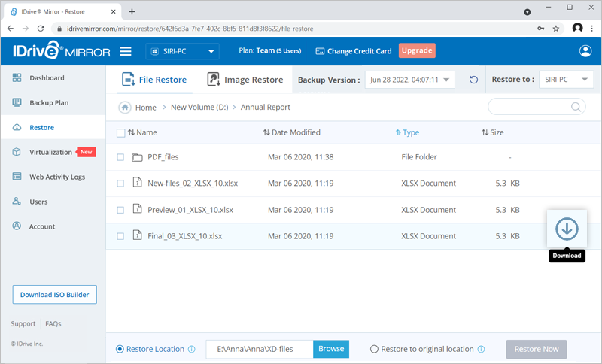Click the Restore to original location info icon
The image size is (602, 364).
click(x=481, y=350)
